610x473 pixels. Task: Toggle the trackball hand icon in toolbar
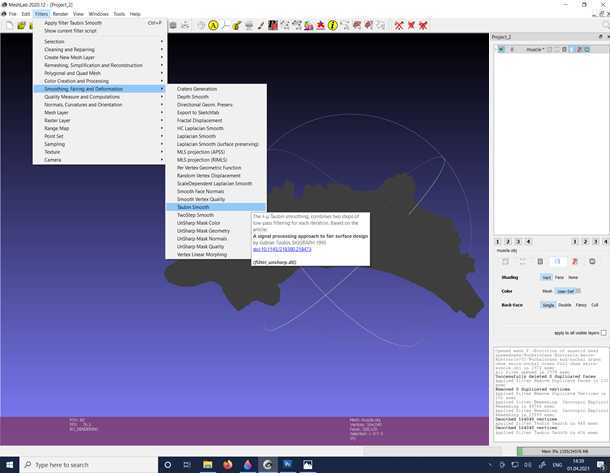pyautogui.click(x=201, y=26)
